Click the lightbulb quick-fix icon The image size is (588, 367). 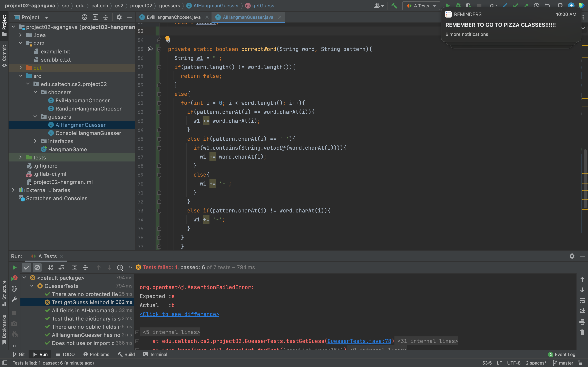click(x=167, y=38)
